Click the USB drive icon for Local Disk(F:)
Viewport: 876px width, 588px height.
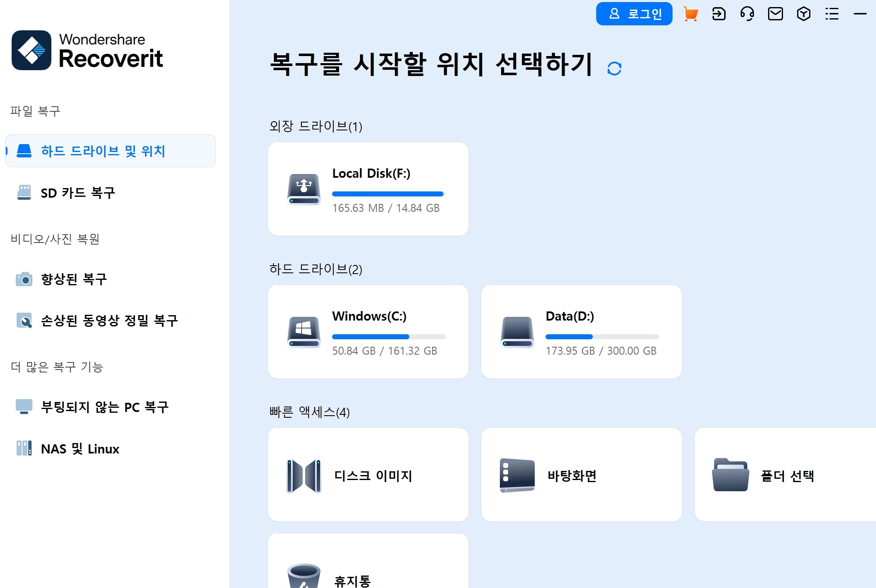[x=304, y=189]
